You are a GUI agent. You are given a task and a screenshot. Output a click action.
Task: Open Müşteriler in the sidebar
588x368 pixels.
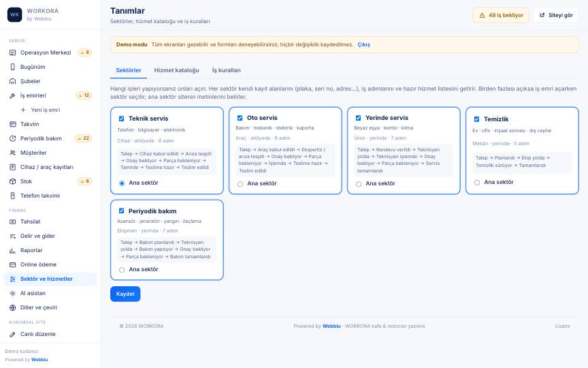point(50,153)
